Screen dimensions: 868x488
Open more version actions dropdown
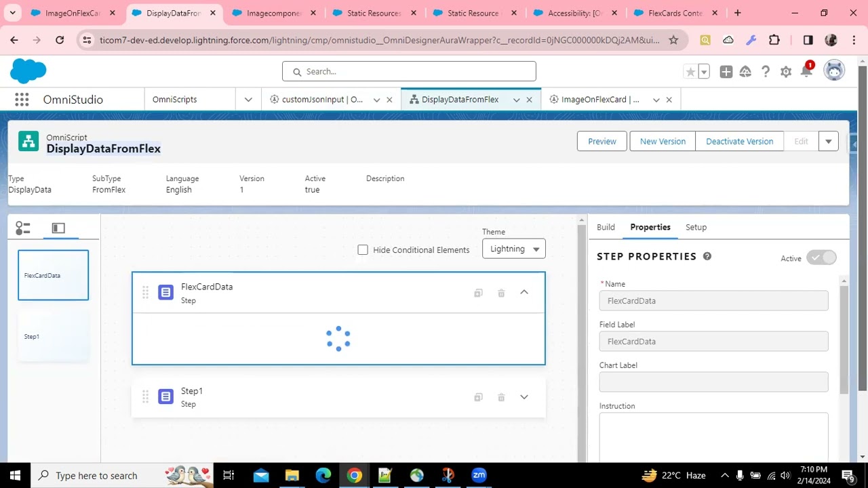828,141
